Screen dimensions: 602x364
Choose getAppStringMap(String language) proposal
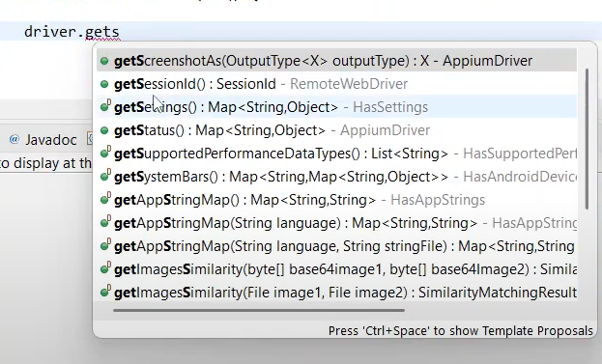tap(336, 223)
